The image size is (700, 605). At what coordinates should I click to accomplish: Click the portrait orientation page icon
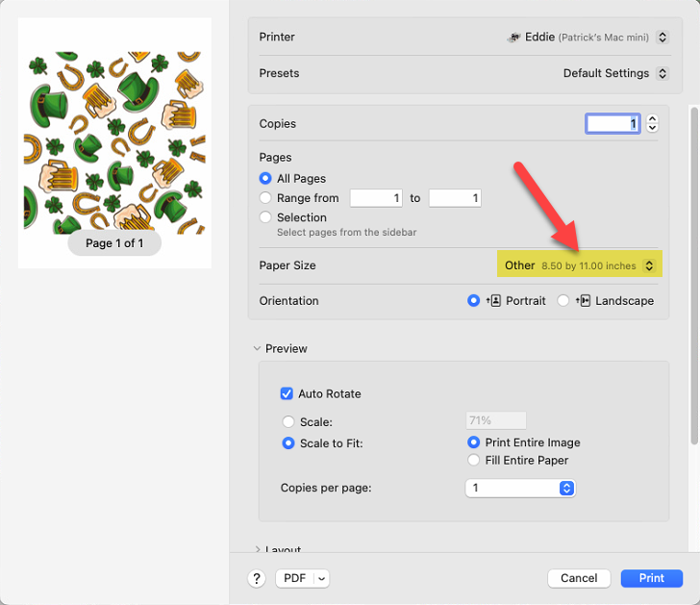click(494, 301)
